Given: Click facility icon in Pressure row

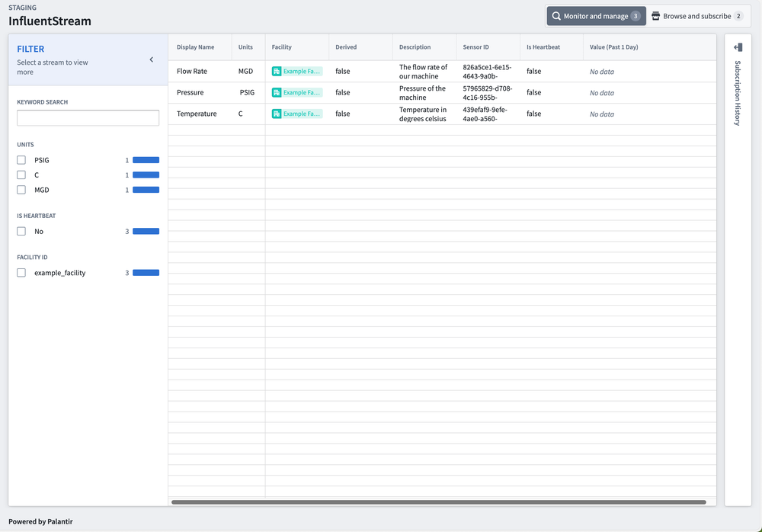Looking at the screenshot, I should point(277,93).
